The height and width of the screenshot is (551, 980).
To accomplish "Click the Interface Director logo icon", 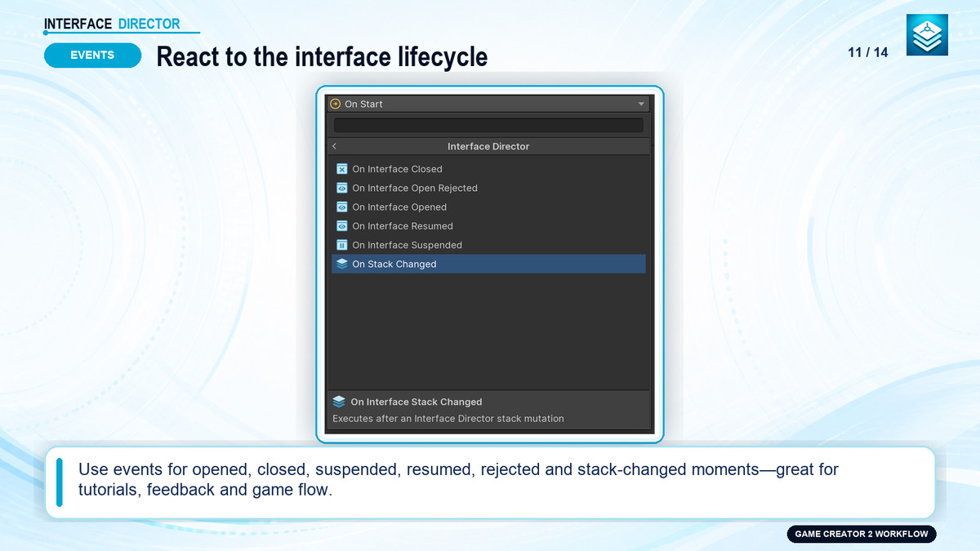I will coord(927,35).
